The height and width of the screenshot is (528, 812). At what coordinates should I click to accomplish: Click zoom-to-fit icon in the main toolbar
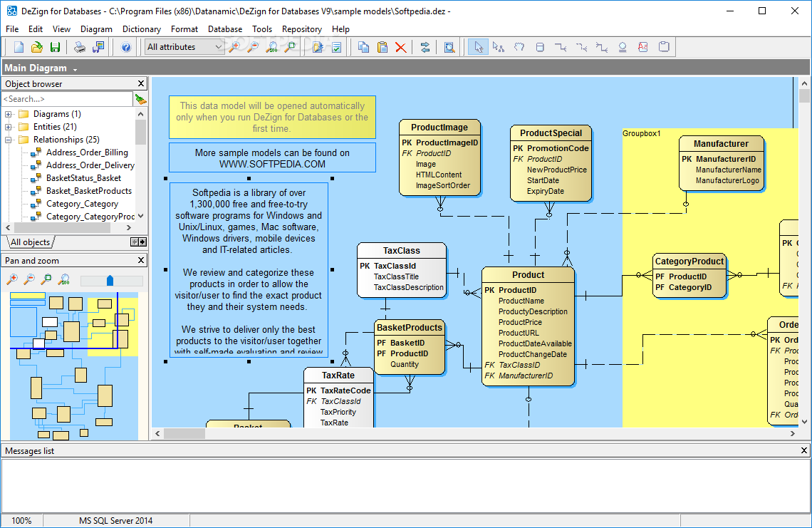[x=290, y=47]
